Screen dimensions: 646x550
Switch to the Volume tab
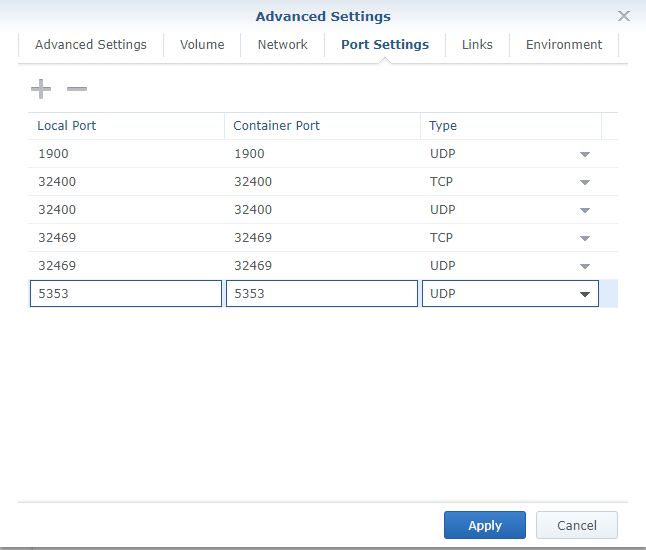click(202, 44)
